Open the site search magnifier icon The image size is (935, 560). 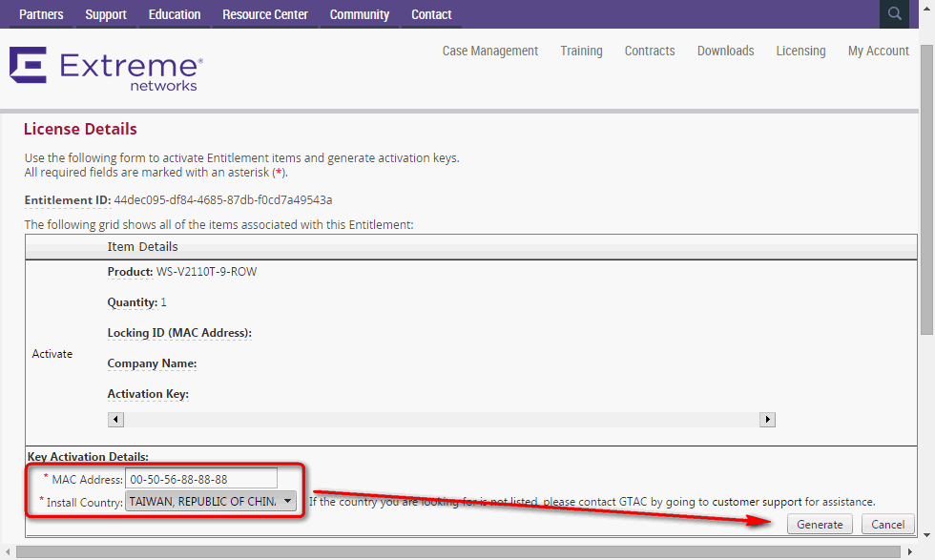[894, 13]
